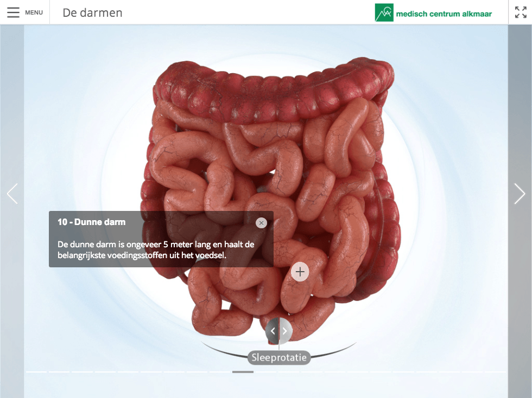Open the medisch centrum alkmaar logo link
The width and height of the screenshot is (532, 398).
tap(433, 13)
